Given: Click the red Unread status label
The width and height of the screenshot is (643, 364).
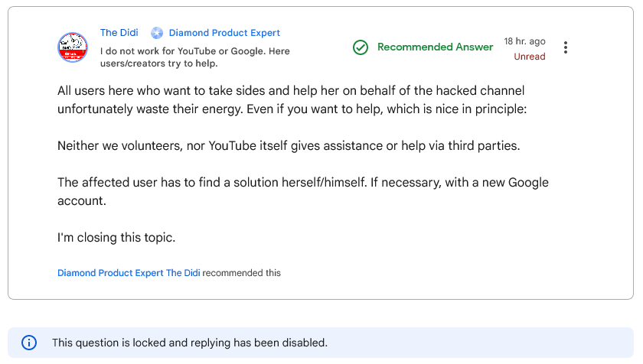Looking at the screenshot, I should [530, 57].
